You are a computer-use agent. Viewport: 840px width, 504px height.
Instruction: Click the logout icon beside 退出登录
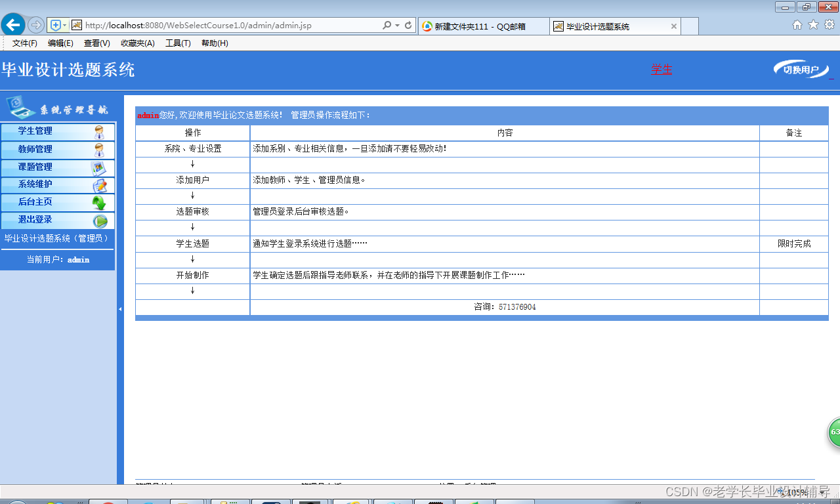pos(100,221)
